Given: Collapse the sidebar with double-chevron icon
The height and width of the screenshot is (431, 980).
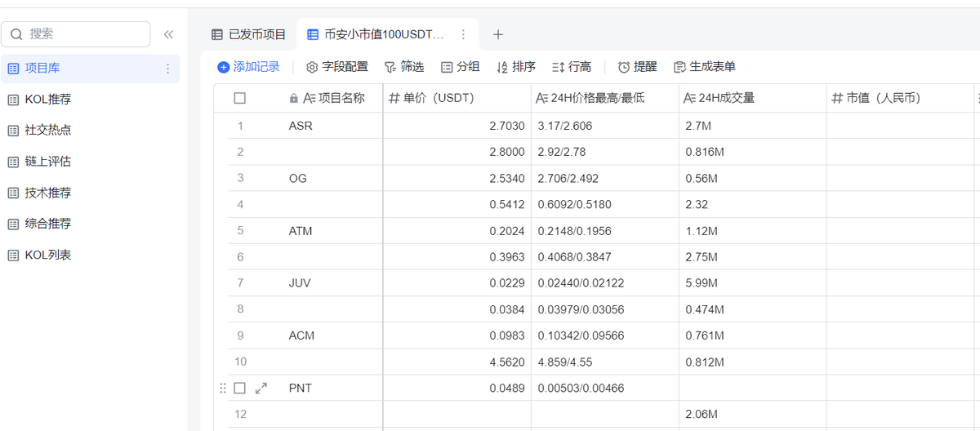Looking at the screenshot, I should tap(168, 34).
